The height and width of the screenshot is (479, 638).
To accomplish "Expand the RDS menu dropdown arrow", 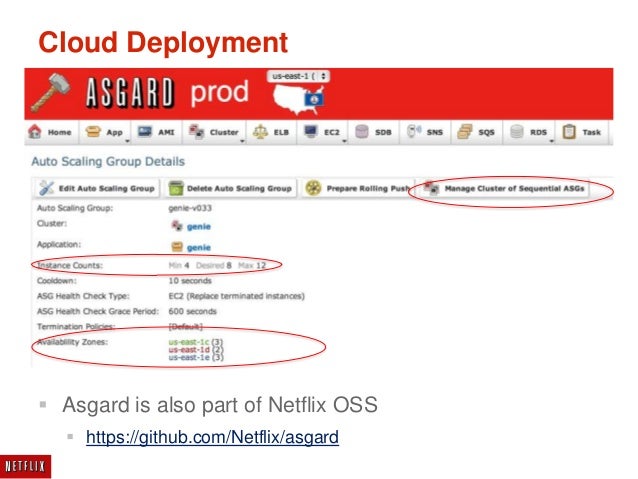I will point(551,141).
